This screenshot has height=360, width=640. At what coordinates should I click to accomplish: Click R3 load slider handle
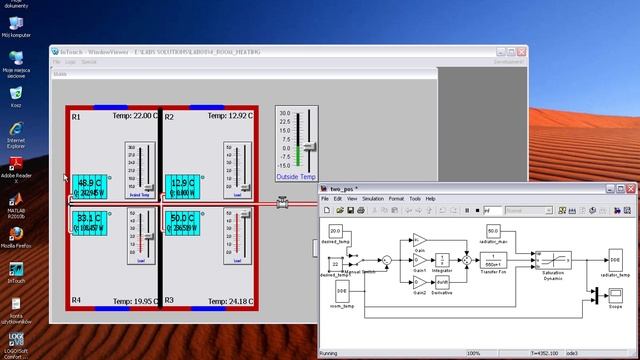[245, 215]
